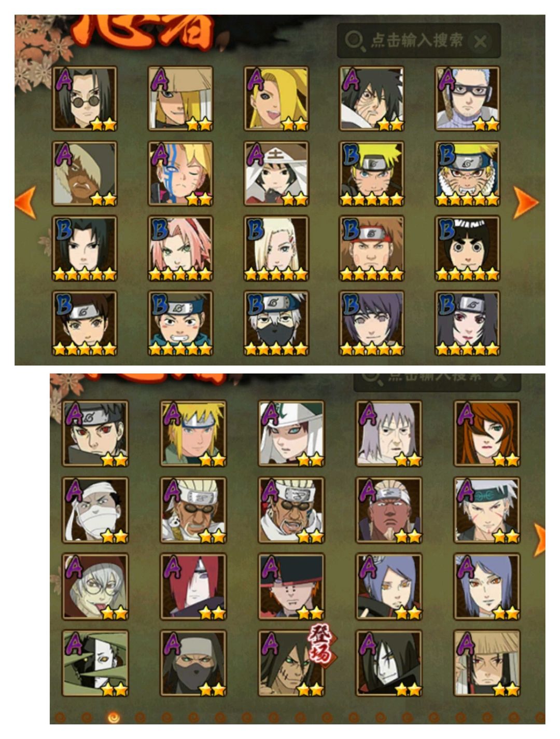Choose Deidara with blond hair covering eye
This screenshot has height=739, width=560.
(x=276, y=99)
